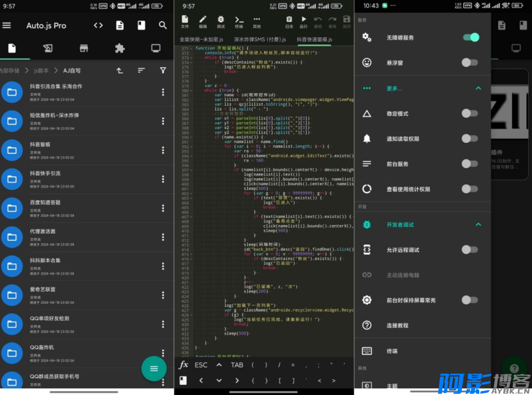Screen dimensions: 532x395
Task: Collapse the code fold at line 380
Action: (192, 91)
